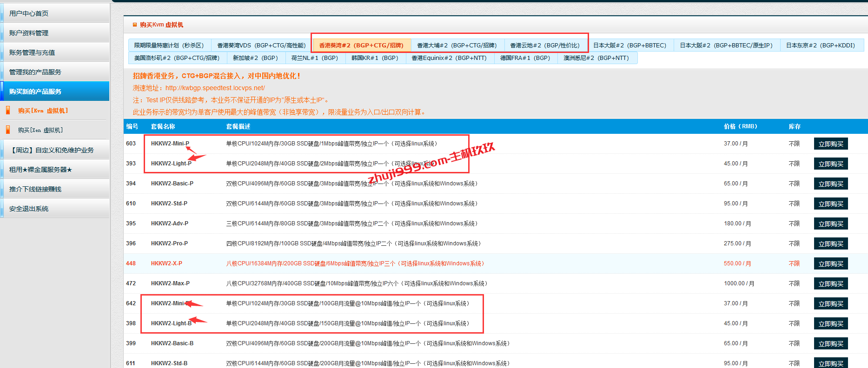Click the orange icon beside 购买[Xen 虚拟机]

click(x=8, y=130)
